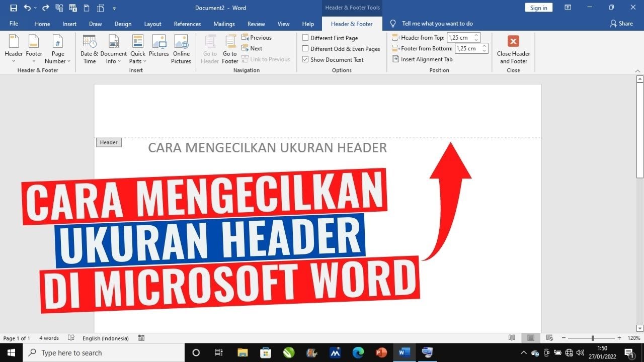Close Header and Footer
The image size is (644, 362).
[x=513, y=49]
